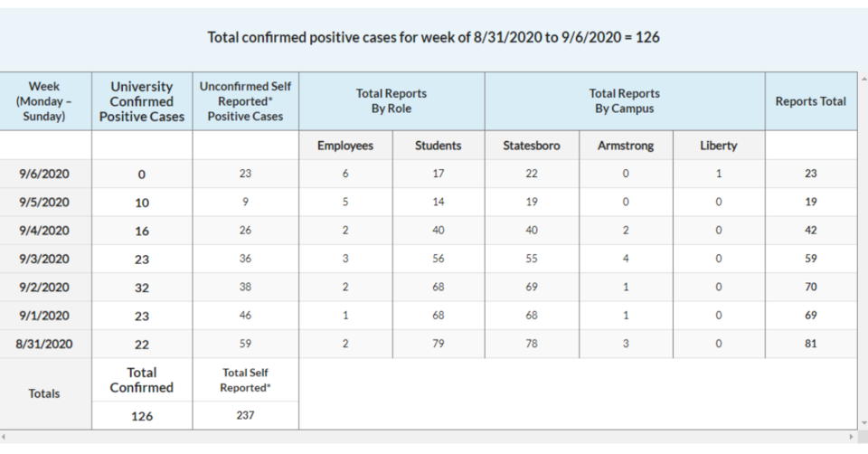Click confirmed cases value 10 for 9/5/2020
This screenshot has width=868, height=454.
(142, 203)
